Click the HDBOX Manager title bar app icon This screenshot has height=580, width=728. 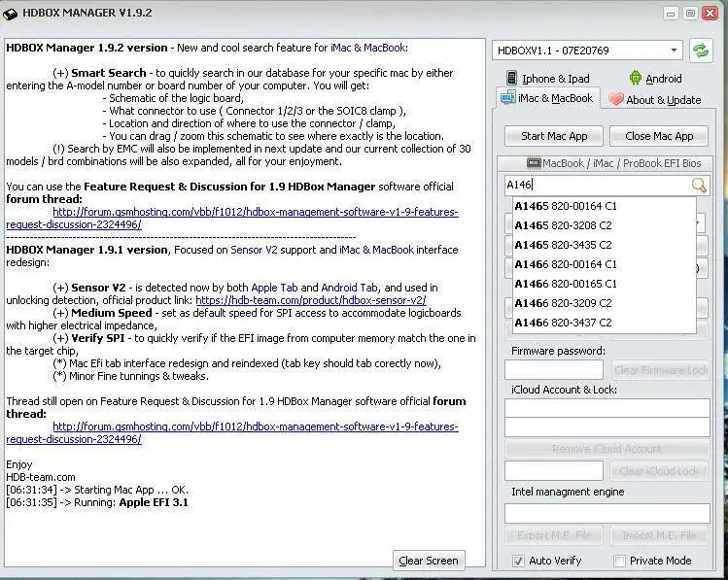pyautogui.click(x=11, y=14)
